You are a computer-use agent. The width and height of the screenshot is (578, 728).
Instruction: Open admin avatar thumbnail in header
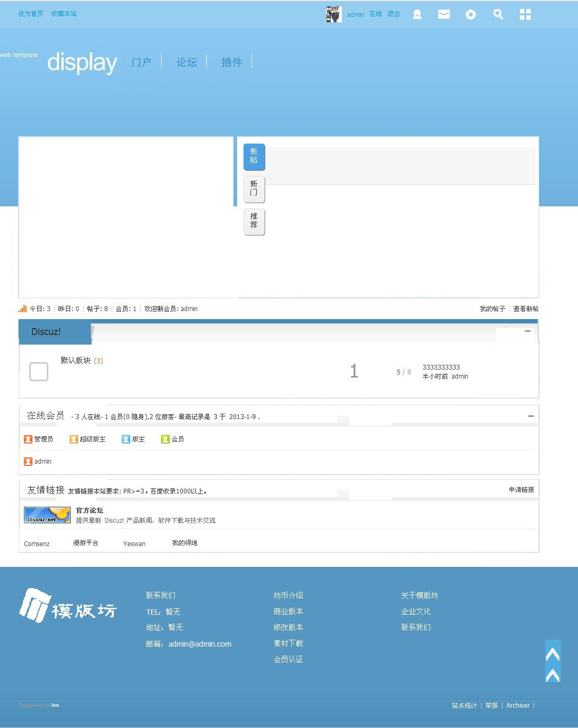pyautogui.click(x=333, y=14)
